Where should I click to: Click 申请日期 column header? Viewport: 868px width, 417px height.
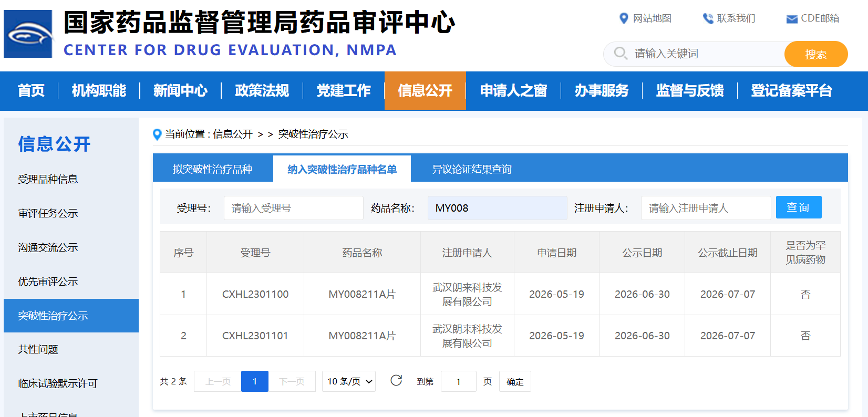(x=556, y=253)
